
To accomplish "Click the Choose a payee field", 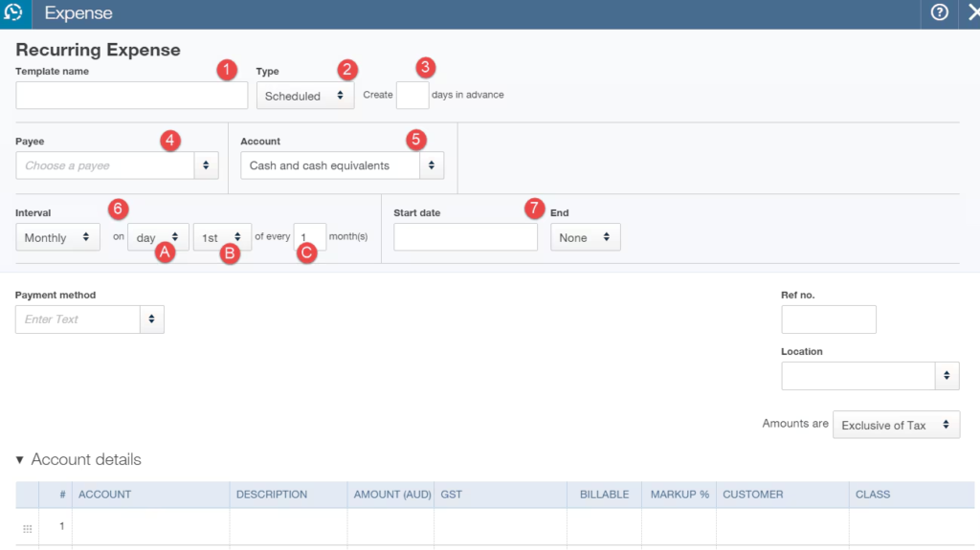I will pos(105,165).
